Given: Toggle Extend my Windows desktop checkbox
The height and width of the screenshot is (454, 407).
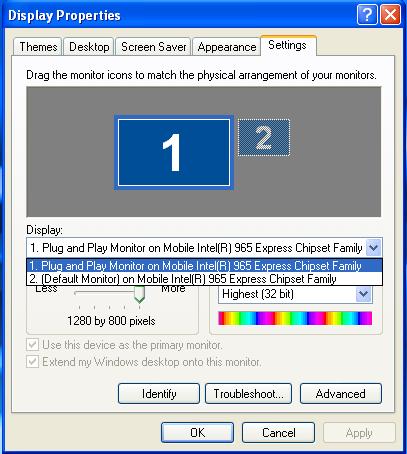Looking at the screenshot, I should (x=33, y=361).
